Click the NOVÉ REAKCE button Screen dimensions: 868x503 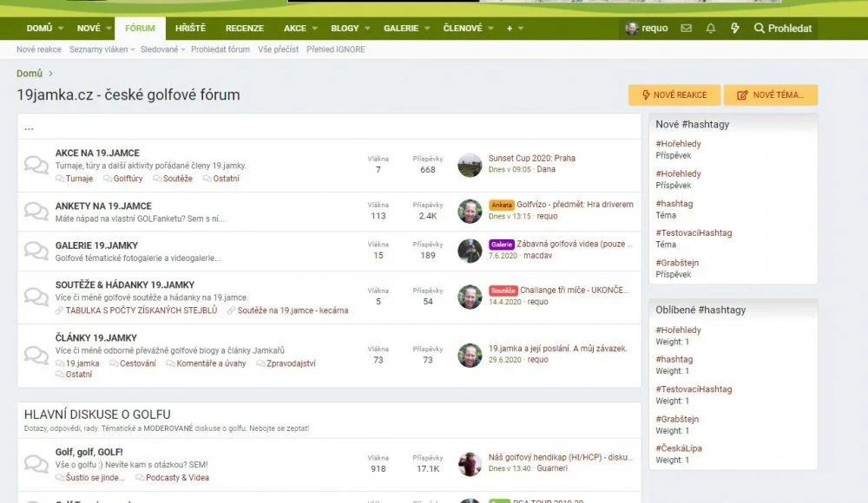[674, 95]
